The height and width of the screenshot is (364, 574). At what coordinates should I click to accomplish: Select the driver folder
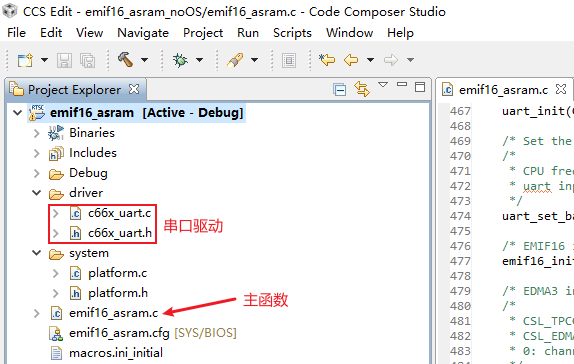coord(86,193)
